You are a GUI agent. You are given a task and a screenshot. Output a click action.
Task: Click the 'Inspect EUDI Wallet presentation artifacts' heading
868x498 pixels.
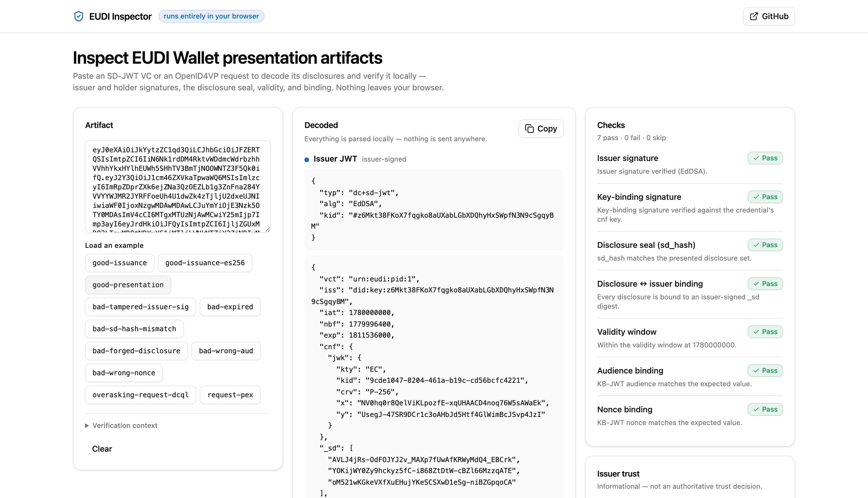[x=228, y=57]
